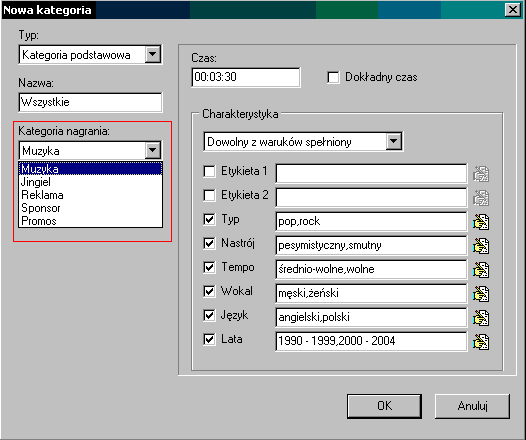Open the value picker icon for Typ
This screenshot has width=526, height=440.
point(481,222)
